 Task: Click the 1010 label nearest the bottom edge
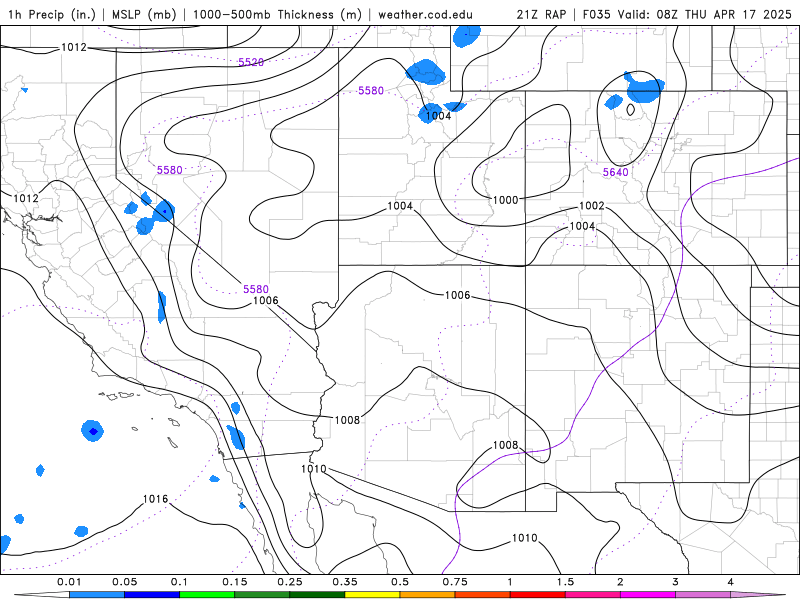pyautogui.click(x=524, y=538)
